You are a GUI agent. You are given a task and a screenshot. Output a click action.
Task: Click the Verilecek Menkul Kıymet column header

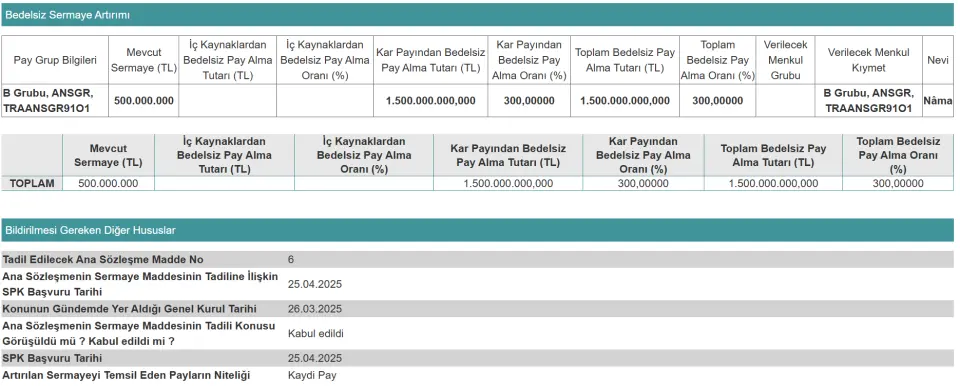pos(868,60)
